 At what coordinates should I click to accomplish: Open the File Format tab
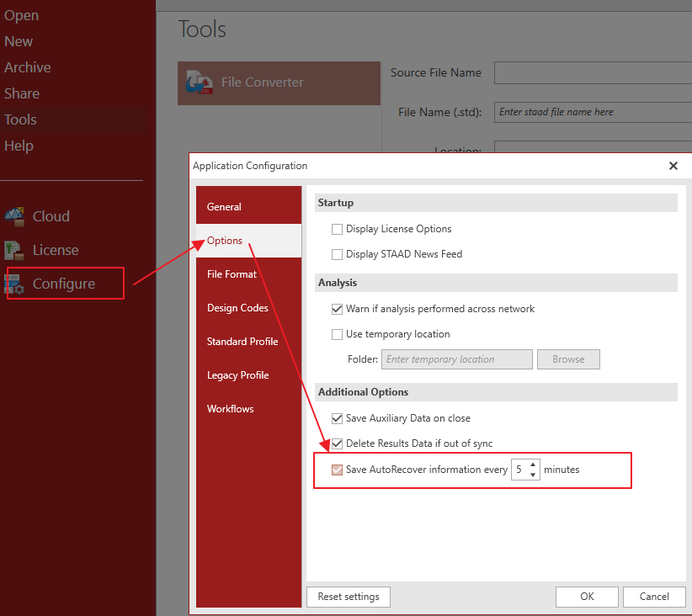[232, 274]
